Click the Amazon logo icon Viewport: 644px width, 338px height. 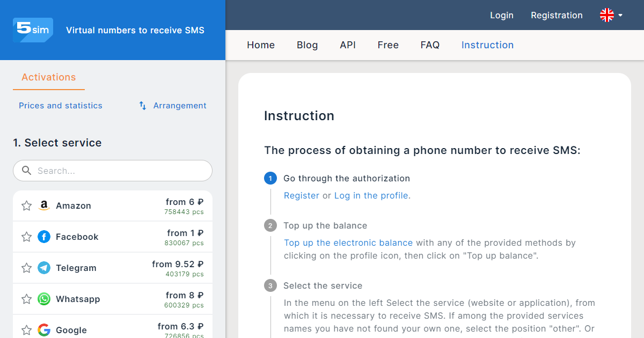pos(44,206)
